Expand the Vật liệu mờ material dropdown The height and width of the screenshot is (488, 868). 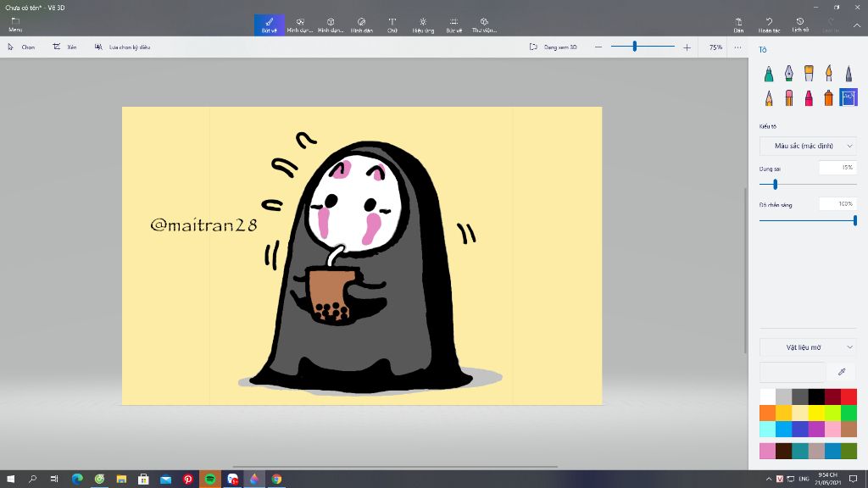pyautogui.click(x=808, y=347)
